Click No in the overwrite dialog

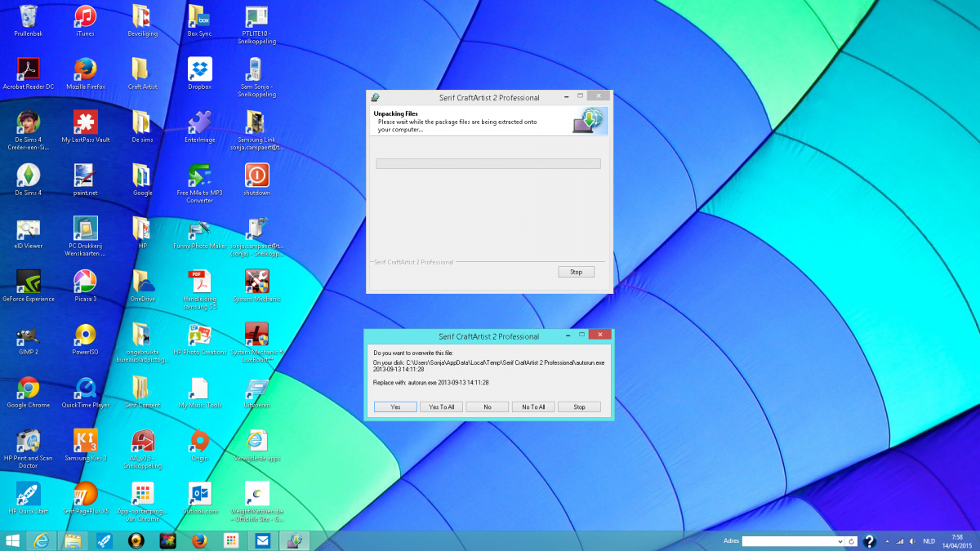click(488, 407)
